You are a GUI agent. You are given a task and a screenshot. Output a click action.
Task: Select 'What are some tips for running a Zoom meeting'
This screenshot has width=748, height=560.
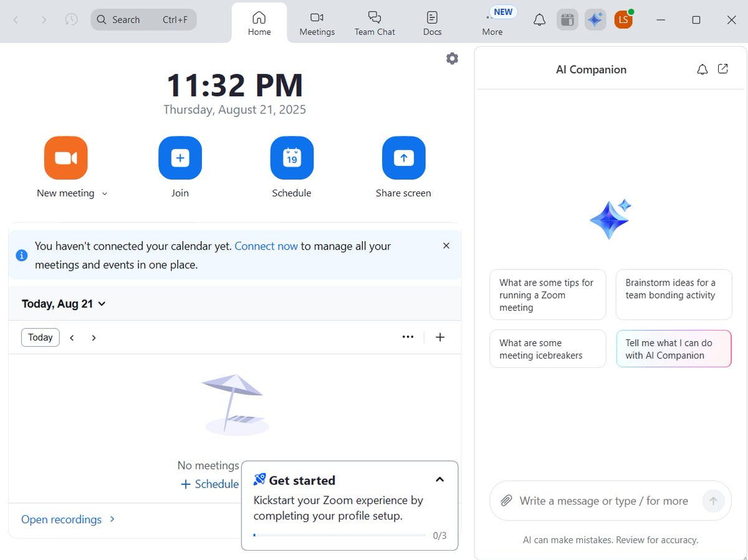click(x=548, y=295)
